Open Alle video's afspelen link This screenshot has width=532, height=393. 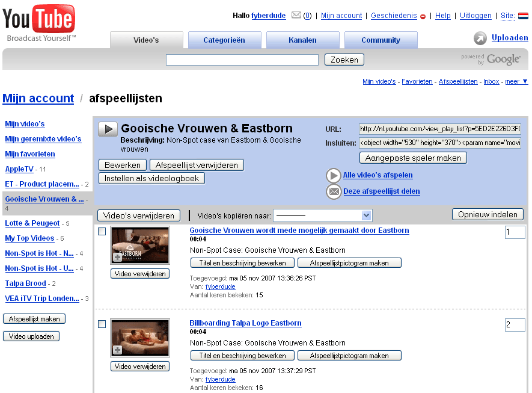click(x=378, y=175)
